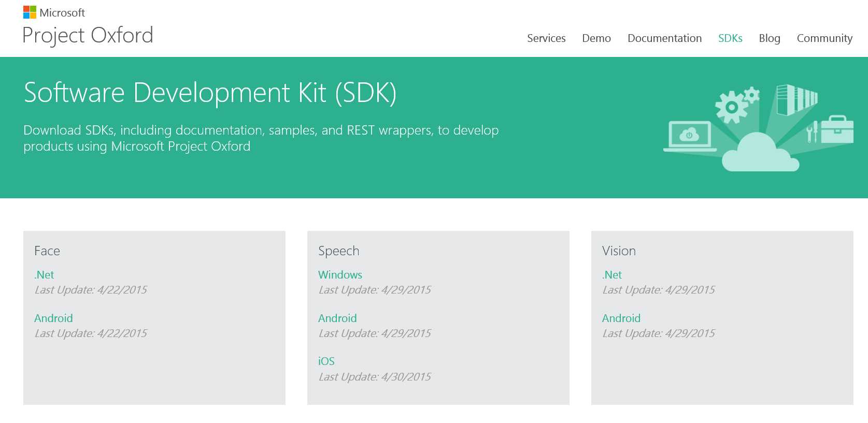The width and height of the screenshot is (868, 423).
Task: Open the Documentation nav link
Action: 664,38
